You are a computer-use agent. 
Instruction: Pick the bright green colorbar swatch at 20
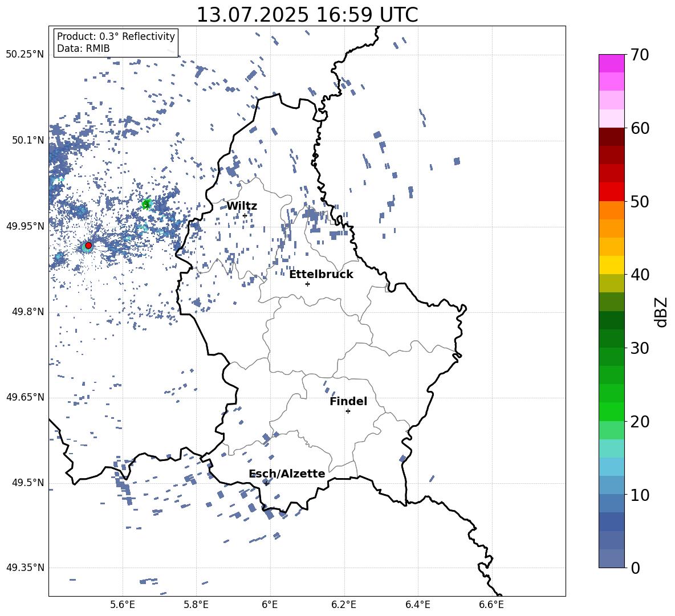(612, 411)
